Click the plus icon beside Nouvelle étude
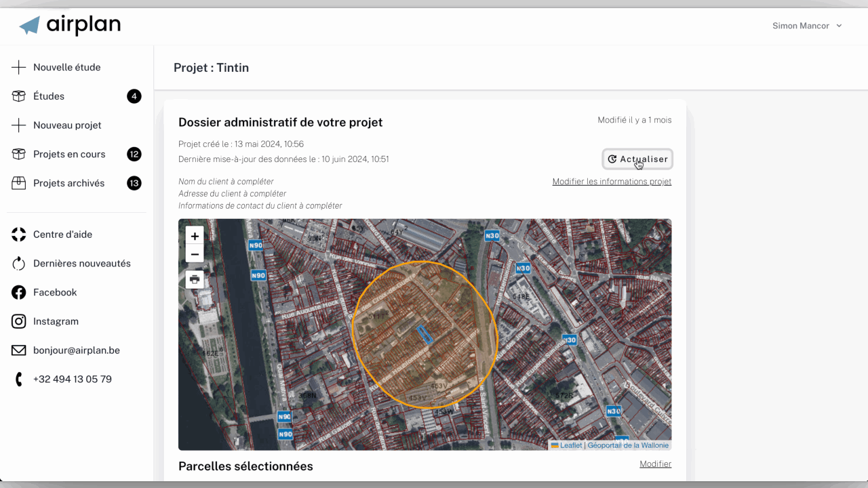 click(19, 67)
